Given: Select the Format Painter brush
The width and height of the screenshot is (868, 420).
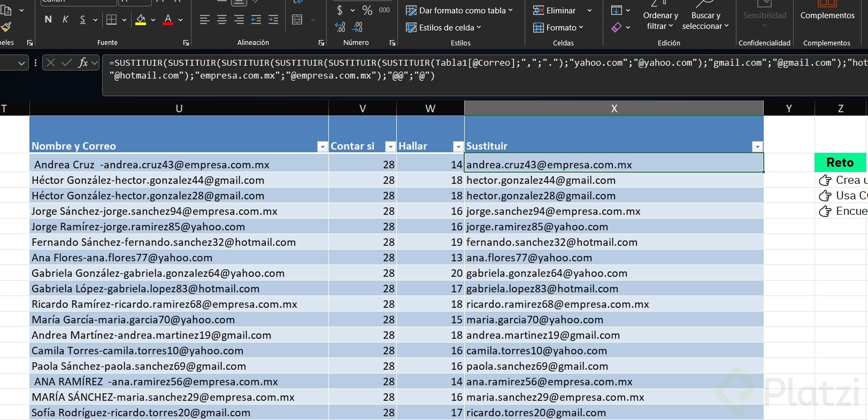Looking at the screenshot, I should [6, 27].
